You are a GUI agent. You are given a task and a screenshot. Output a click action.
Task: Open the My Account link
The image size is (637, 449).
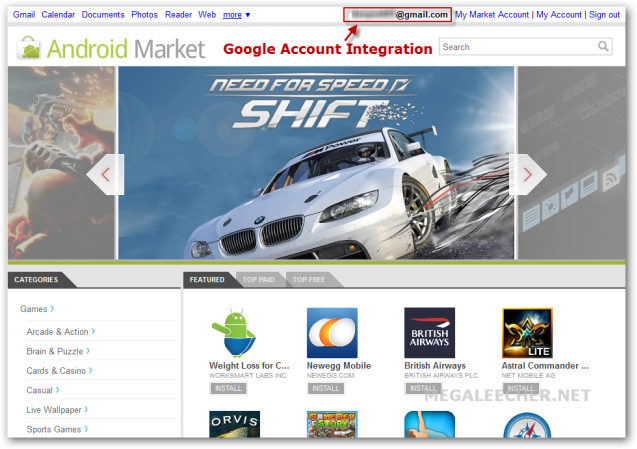(559, 15)
